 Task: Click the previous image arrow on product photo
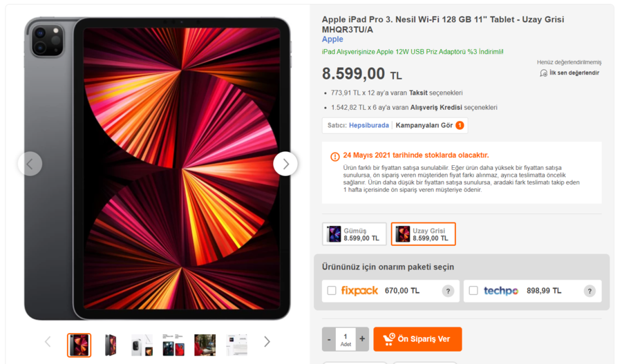[30, 164]
